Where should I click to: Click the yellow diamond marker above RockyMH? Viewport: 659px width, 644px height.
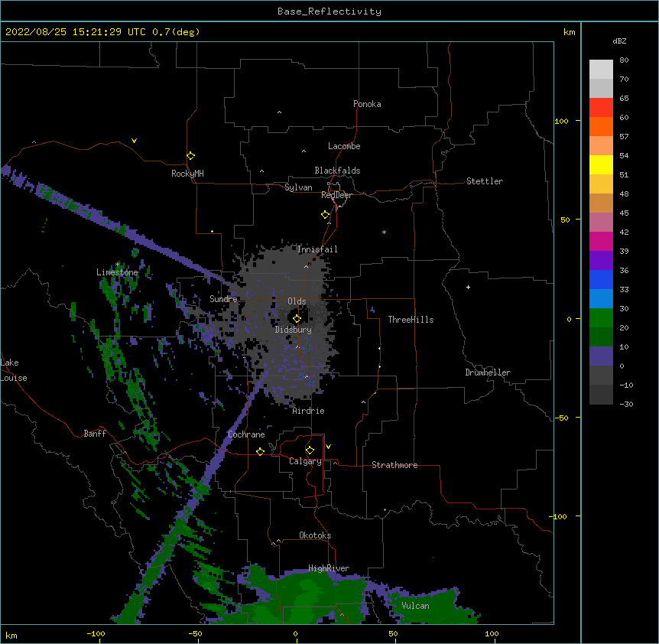coord(191,156)
